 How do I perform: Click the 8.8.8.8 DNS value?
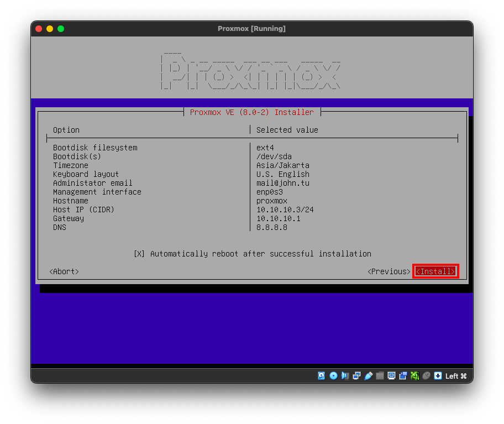(x=271, y=227)
